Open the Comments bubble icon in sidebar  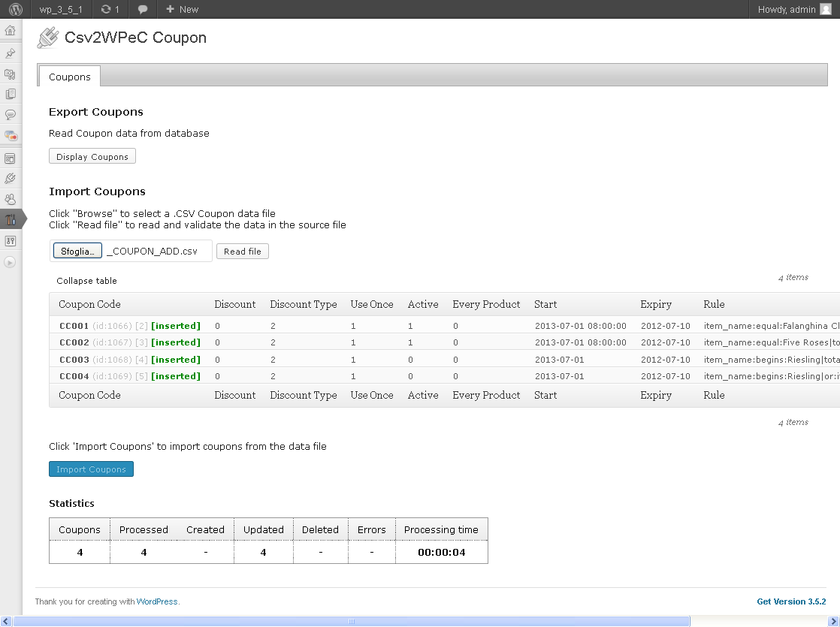11,115
